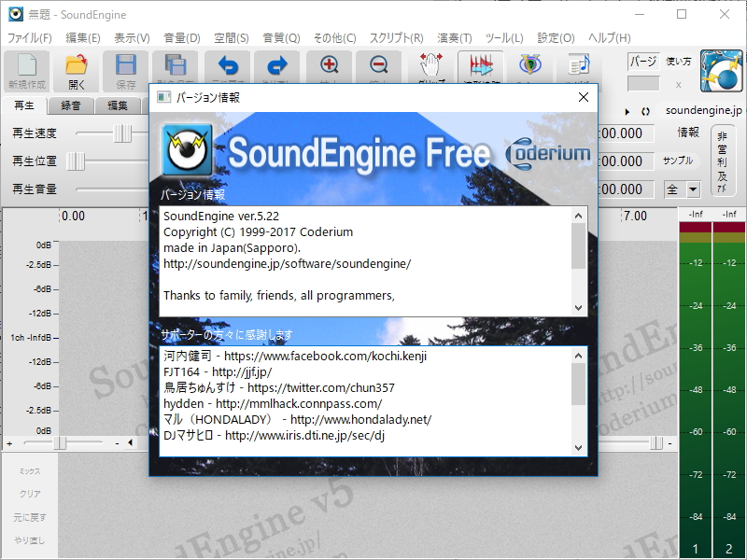Screen dimensions: 747x560
Task: Open the ツール(L) menu
Action: click(504, 38)
